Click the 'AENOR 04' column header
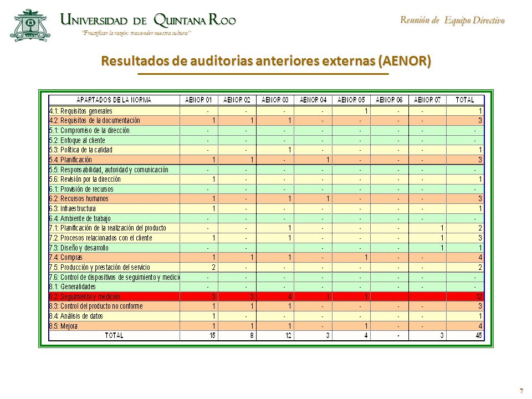Screen dimensions: 532x399 (313, 100)
